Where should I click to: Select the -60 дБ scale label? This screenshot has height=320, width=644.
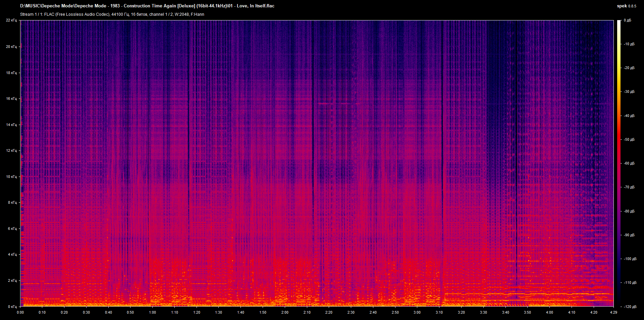630,163
